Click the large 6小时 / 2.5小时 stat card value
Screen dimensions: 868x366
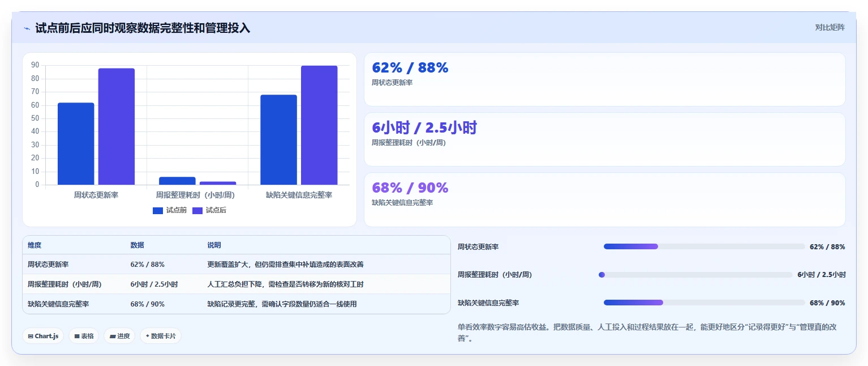[424, 127]
